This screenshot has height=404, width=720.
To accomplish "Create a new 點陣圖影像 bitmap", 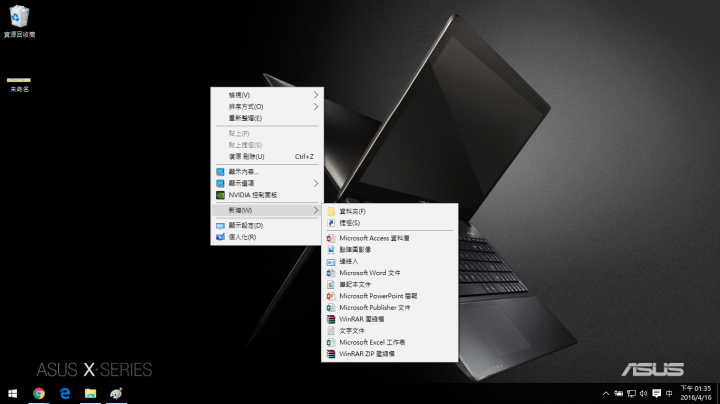I will tap(389, 249).
